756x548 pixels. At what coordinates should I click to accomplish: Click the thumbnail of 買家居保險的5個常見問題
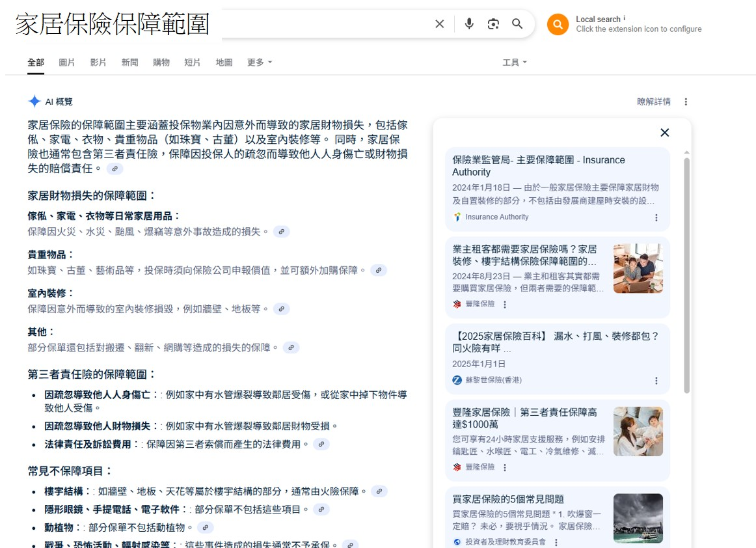coord(638,518)
